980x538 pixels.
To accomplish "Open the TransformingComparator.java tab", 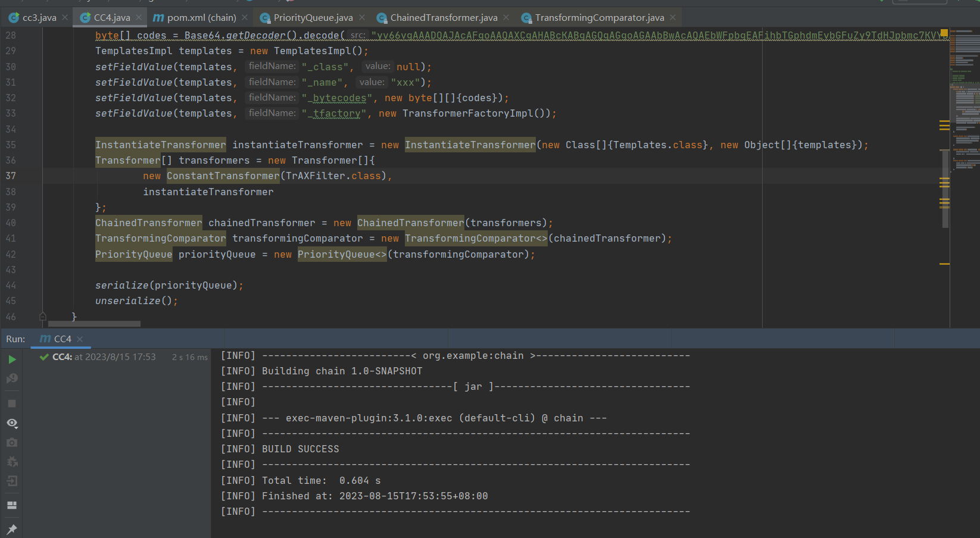I will [x=600, y=18].
